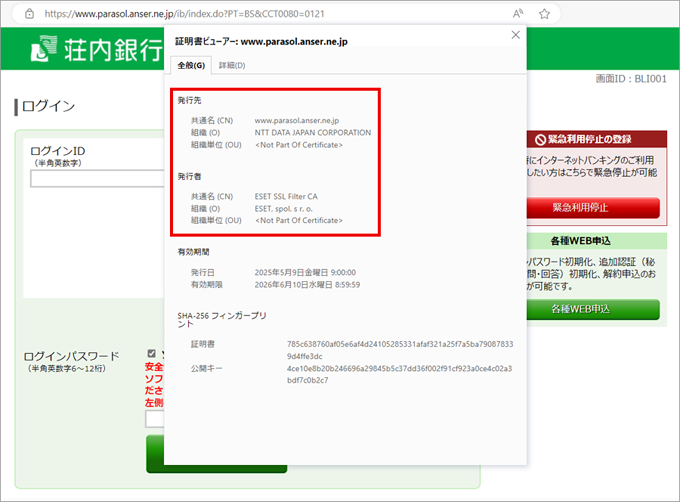This screenshot has width=680, height=502.
Task: Select ESET, spol. s r. o. text
Action: click(284, 209)
